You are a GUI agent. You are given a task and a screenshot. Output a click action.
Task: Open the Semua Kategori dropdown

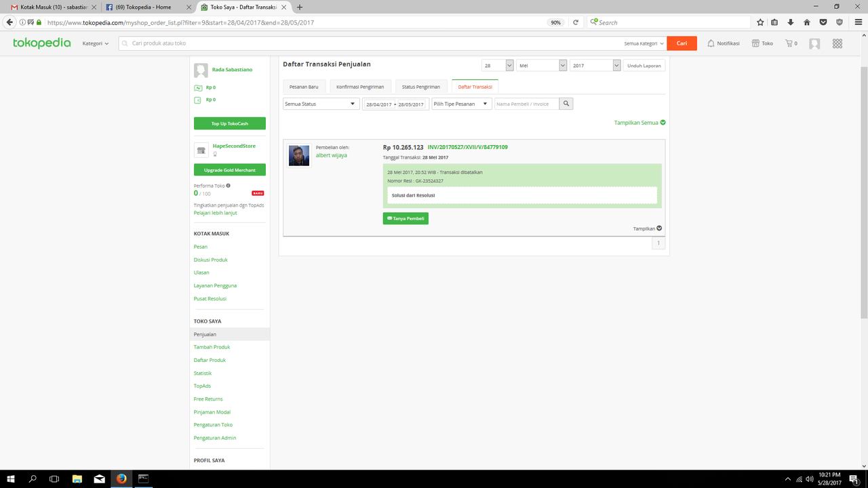coord(644,43)
